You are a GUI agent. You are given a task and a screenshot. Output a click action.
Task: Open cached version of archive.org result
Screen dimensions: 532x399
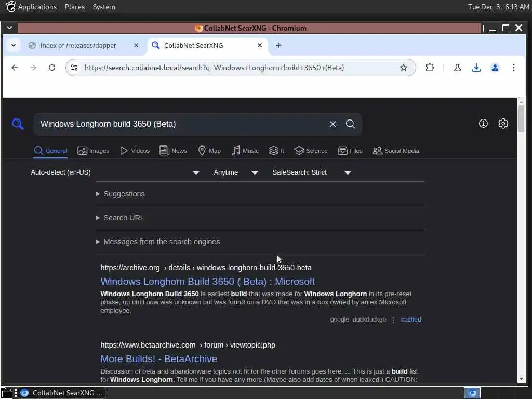(x=411, y=320)
